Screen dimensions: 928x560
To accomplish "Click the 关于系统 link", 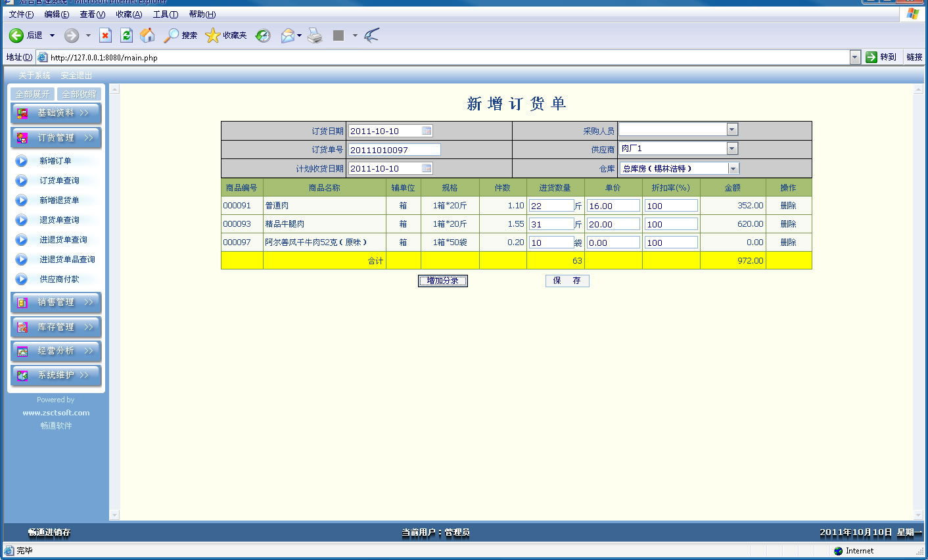I will pos(34,76).
